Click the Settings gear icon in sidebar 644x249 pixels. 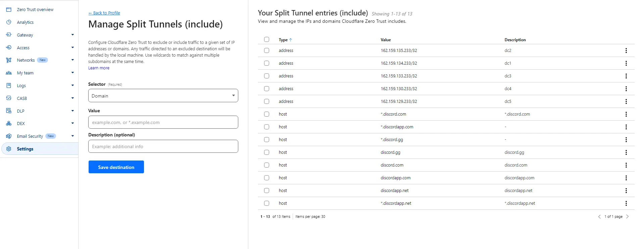click(x=9, y=149)
